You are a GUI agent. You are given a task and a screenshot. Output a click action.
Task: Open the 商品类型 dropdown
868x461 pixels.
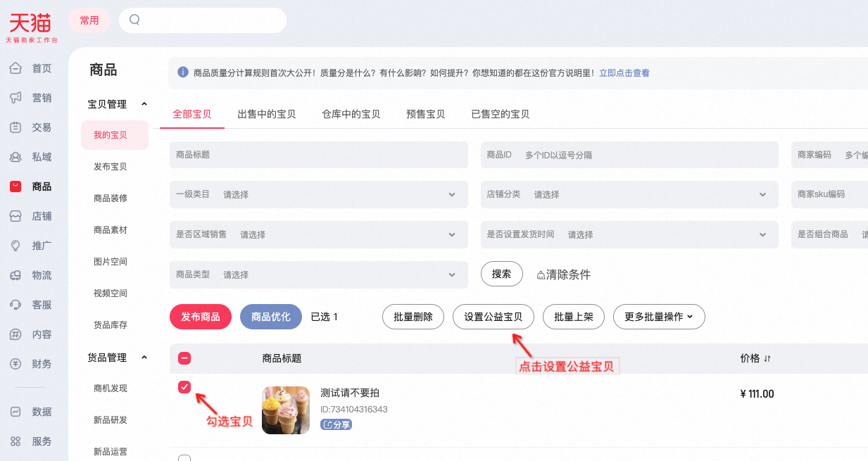pos(319,274)
